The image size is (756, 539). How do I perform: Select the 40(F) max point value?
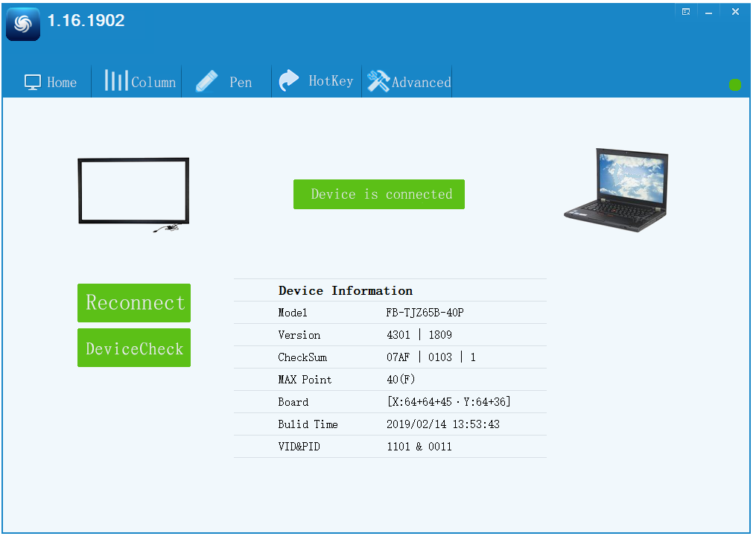pos(401,380)
